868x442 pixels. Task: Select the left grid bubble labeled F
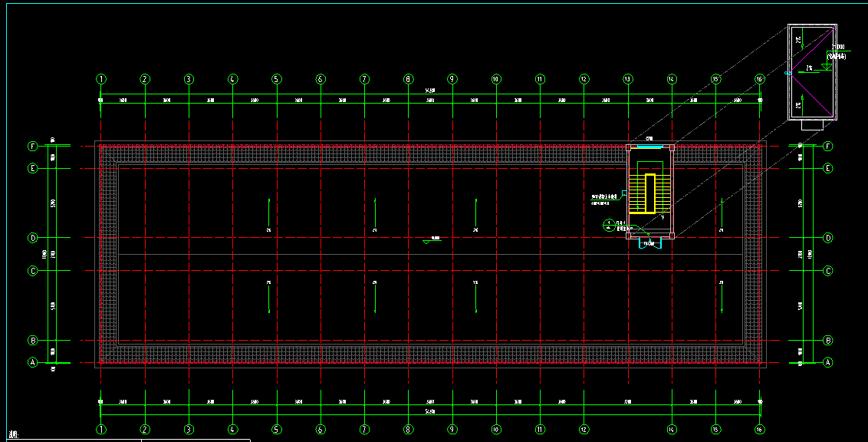pos(32,146)
